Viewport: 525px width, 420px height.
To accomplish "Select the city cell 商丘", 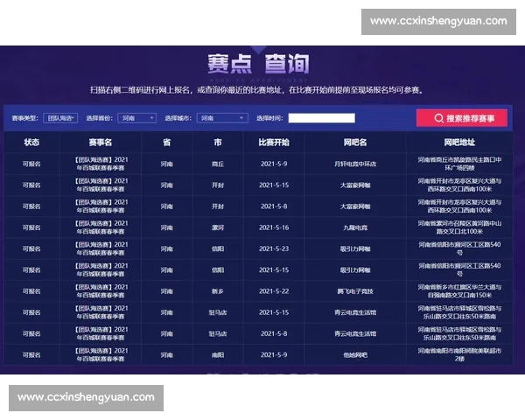I will point(218,164).
